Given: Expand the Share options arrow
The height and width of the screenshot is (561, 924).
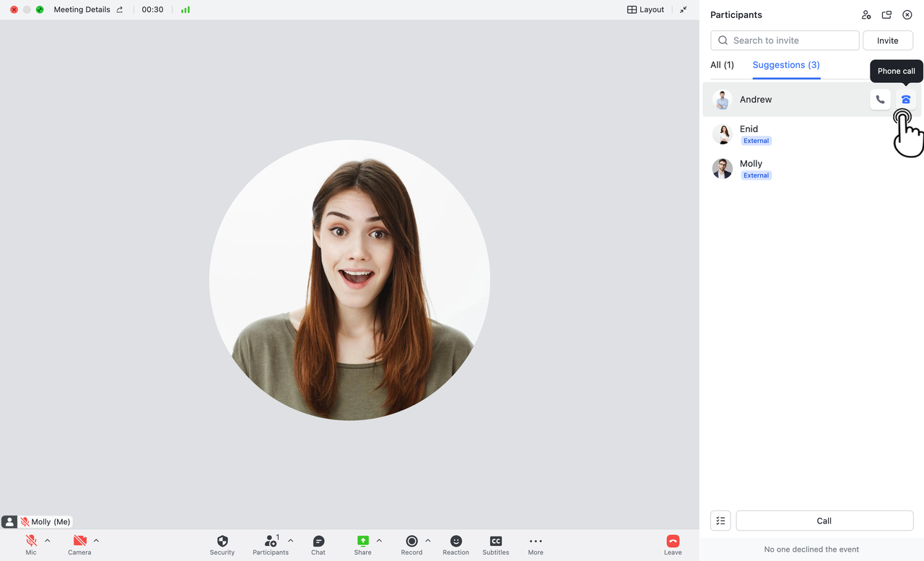Looking at the screenshot, I should (x=379, y=540).
